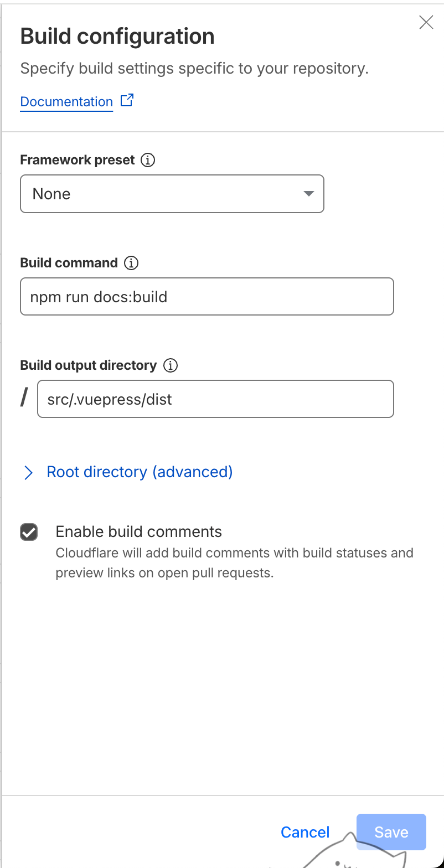This screenshot has width=444, height=868.
Task: Open the Documentation link
Action: [x=66, y=102]
